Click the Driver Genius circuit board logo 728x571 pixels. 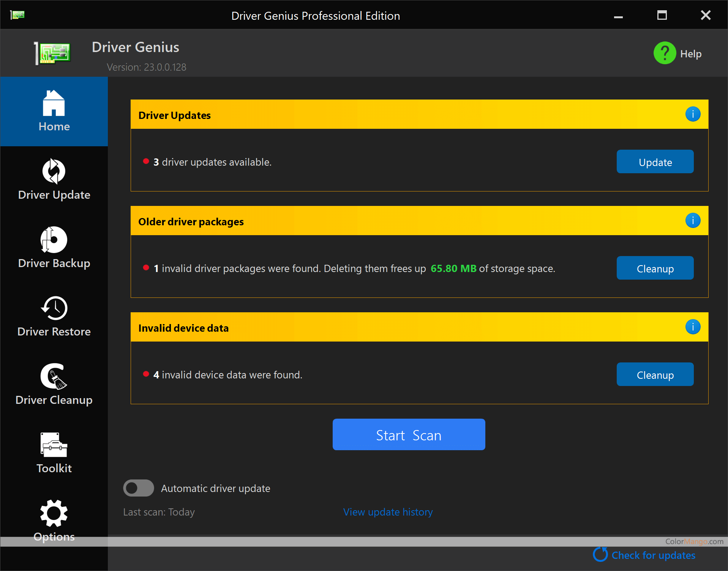point(52,53)
